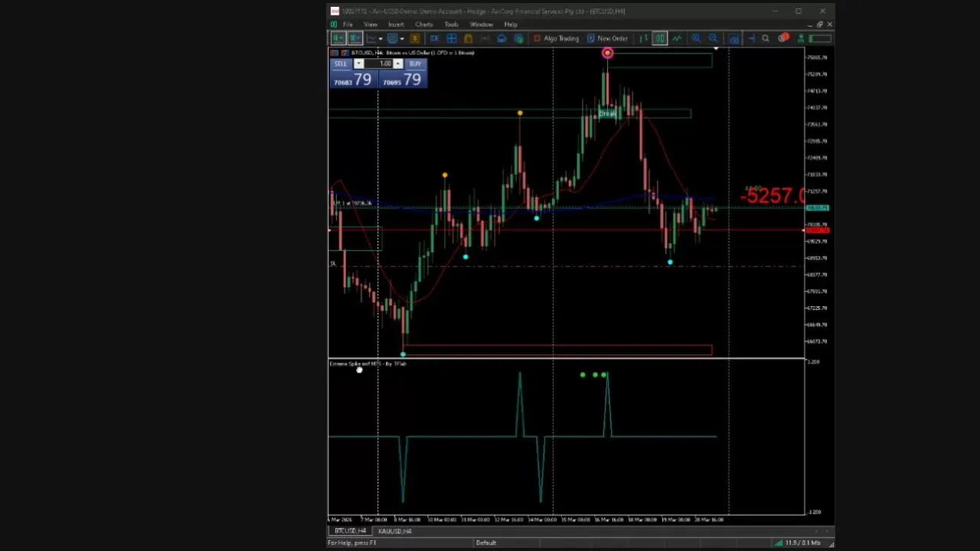Restore the inner chart window

pyautogui.click(x=819, y=24)
